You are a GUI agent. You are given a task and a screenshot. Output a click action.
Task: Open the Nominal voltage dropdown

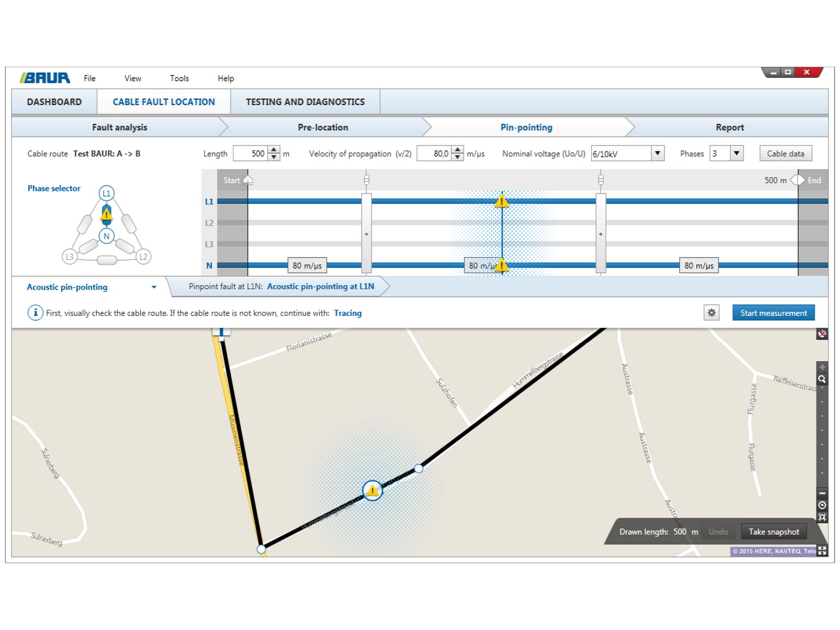click(657, 153)
